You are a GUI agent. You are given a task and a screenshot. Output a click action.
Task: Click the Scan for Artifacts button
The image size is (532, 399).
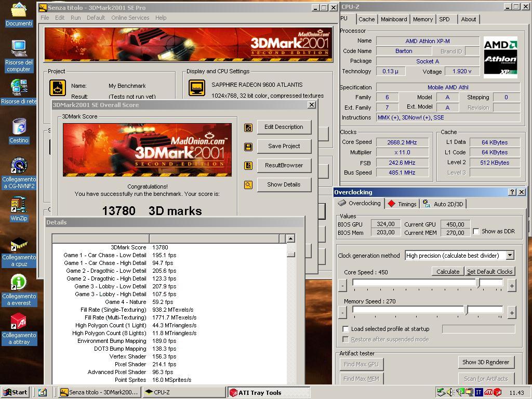coord(486,379)
